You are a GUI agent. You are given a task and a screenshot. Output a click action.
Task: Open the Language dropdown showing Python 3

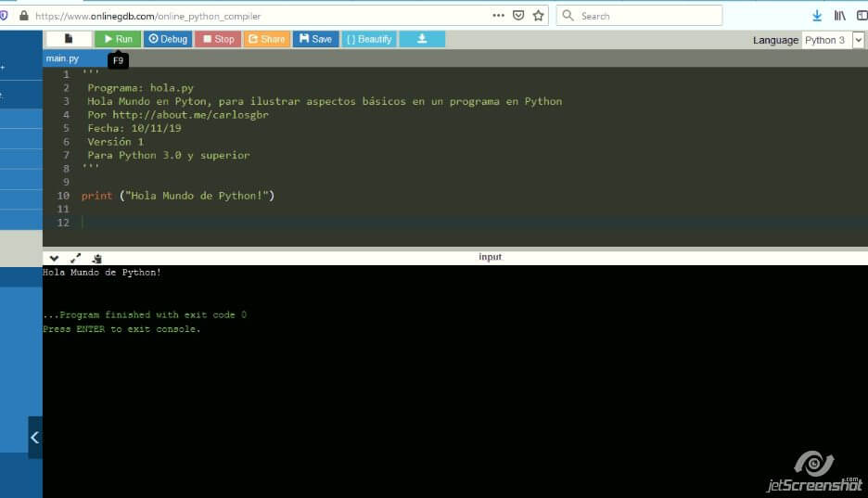click(833, 40)
